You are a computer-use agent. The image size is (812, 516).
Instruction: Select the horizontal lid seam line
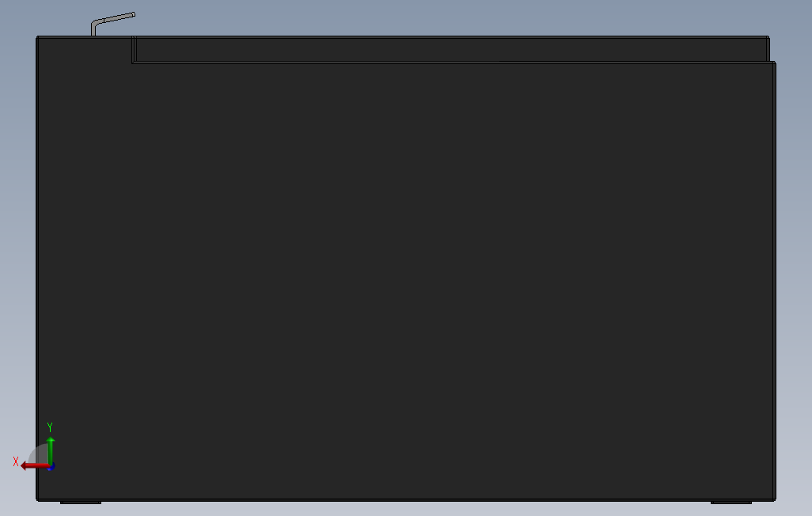tap(453, 63)
